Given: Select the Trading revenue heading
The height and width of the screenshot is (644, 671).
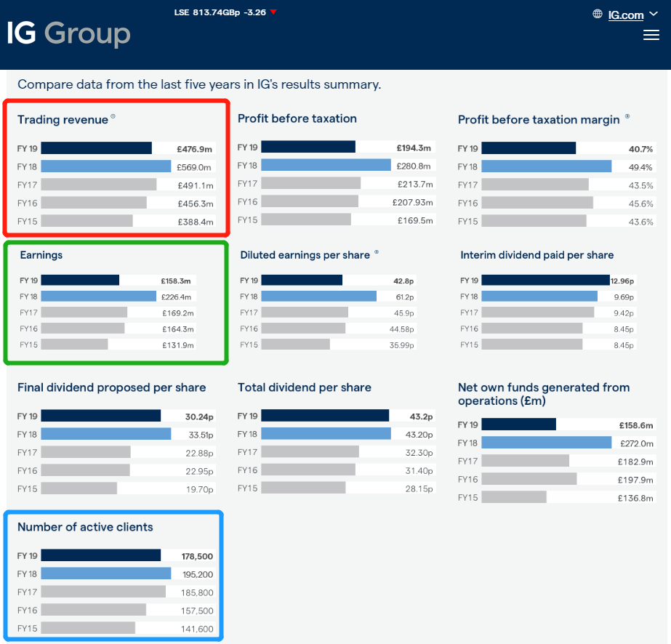Looking at the screenshot, I should click(63, 119).
